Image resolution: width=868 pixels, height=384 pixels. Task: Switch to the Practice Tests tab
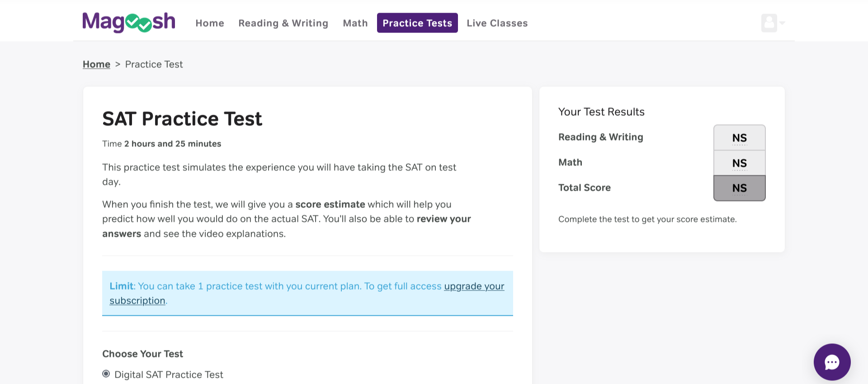pos(417,23)
